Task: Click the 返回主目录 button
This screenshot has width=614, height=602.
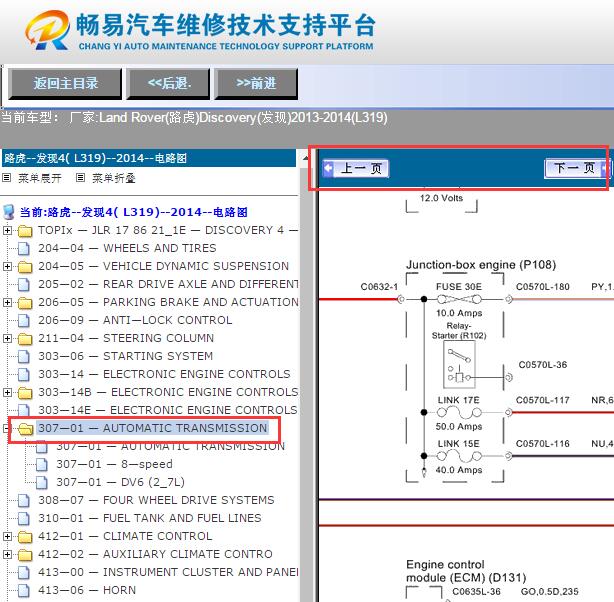Action: click(x=65, y=83)
